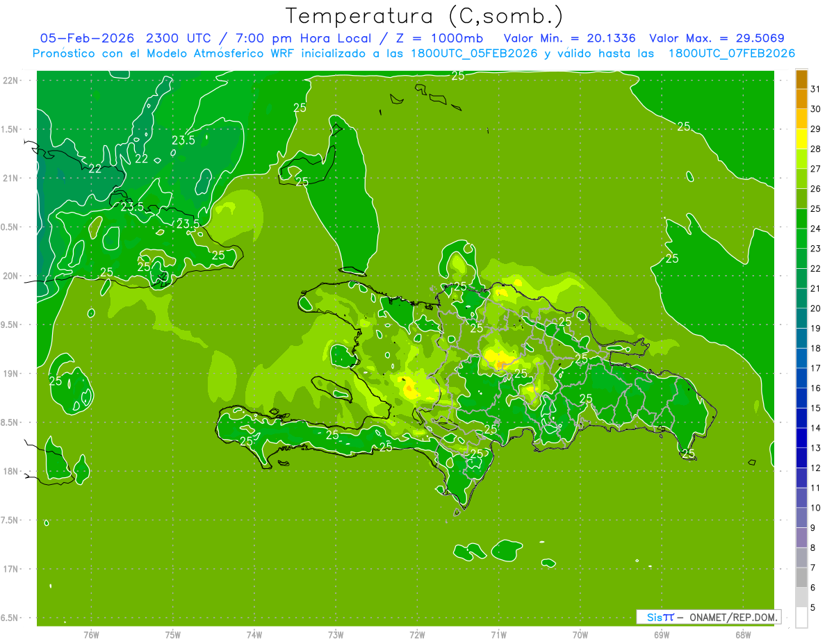Click the "17N" latitude axis label
This screenshot has height=644, width=834.
coord(11,569)
